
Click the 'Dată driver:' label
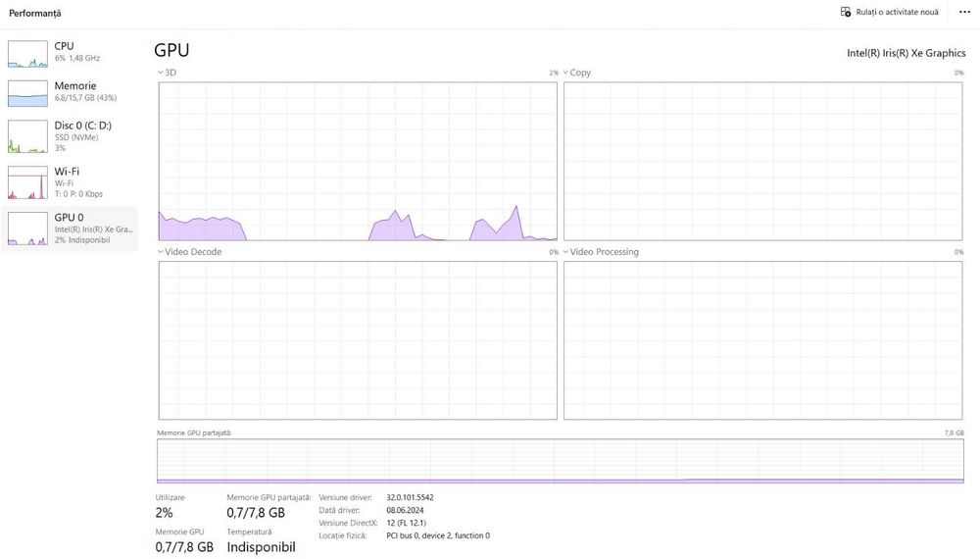pos(339,510)
